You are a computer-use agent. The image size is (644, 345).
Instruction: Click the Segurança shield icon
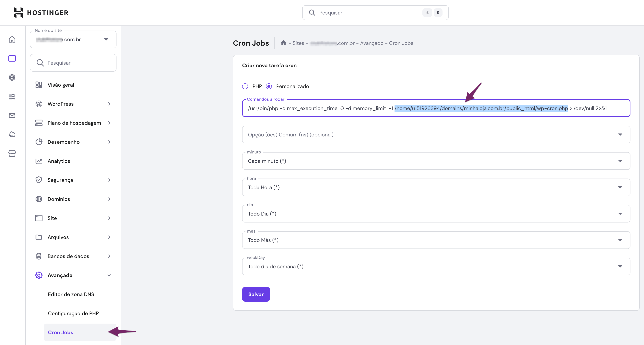[x=39, y=180]
